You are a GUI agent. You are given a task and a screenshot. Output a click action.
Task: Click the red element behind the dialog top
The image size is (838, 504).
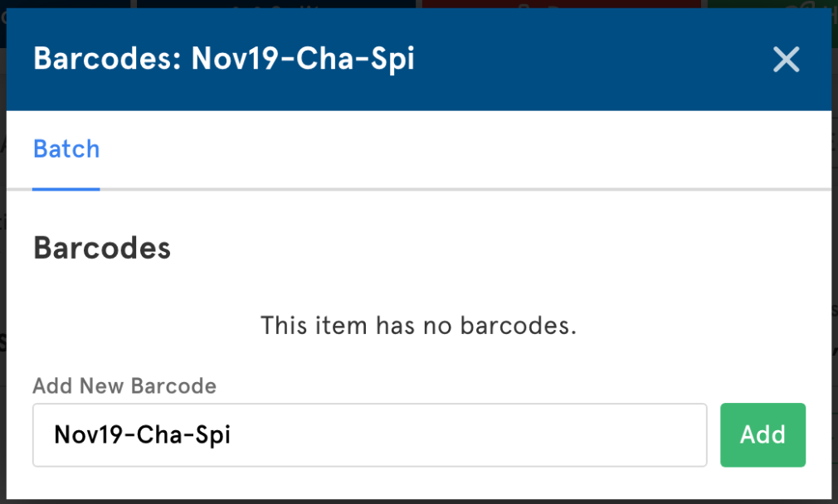(561, 4)
